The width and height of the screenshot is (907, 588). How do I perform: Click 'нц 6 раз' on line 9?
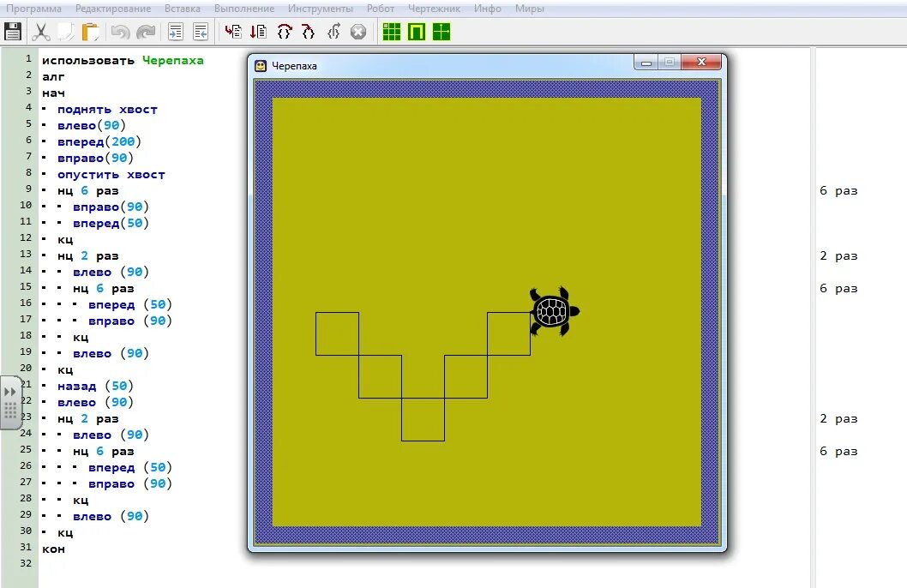pyautogui.click(x=88, y=191)
